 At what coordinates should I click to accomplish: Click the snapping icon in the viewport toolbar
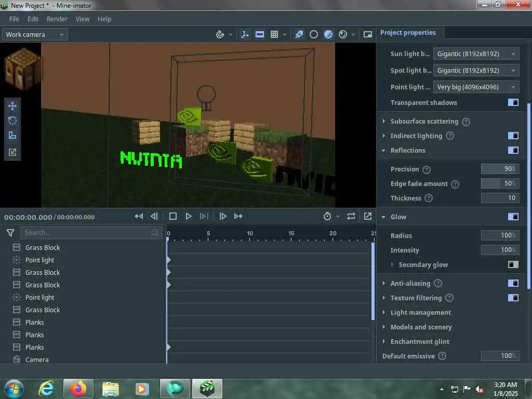click(x=220, y=34)
